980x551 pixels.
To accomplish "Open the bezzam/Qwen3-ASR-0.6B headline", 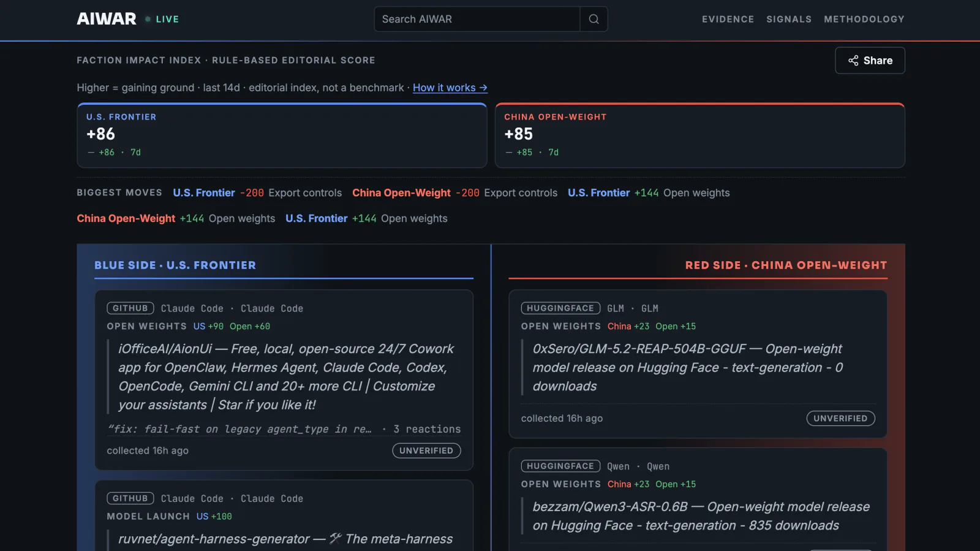I will 701,516.
